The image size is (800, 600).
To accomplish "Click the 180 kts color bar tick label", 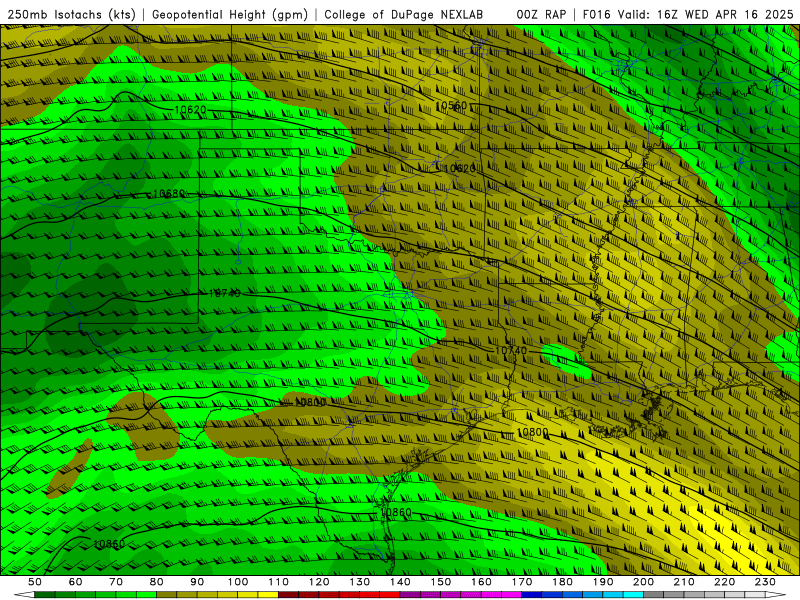I will [x=562, y=582].
